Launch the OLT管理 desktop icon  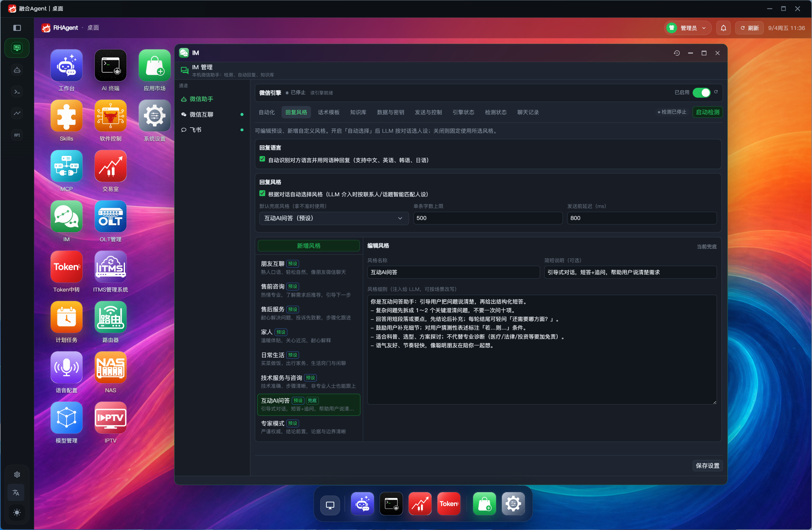pos(111,216)
